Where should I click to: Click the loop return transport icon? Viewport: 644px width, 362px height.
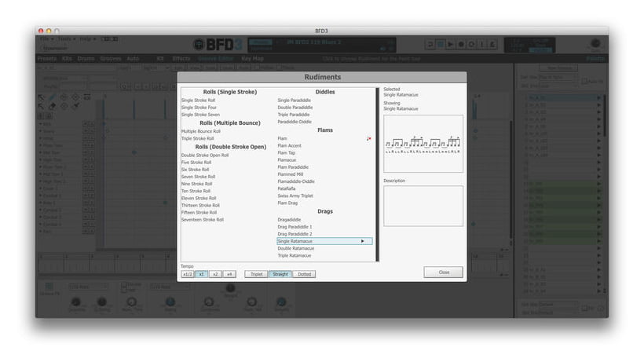tap(430, 44)
